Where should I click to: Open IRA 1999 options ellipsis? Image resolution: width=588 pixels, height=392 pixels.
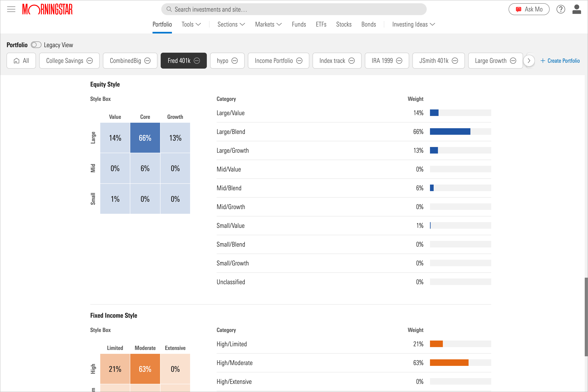click(399, 61)
